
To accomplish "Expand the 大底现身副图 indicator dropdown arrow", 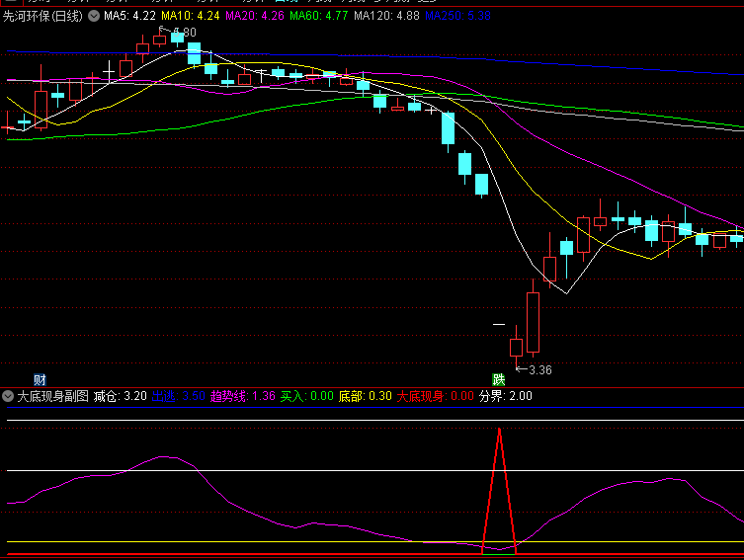I will tap(8, 396).
